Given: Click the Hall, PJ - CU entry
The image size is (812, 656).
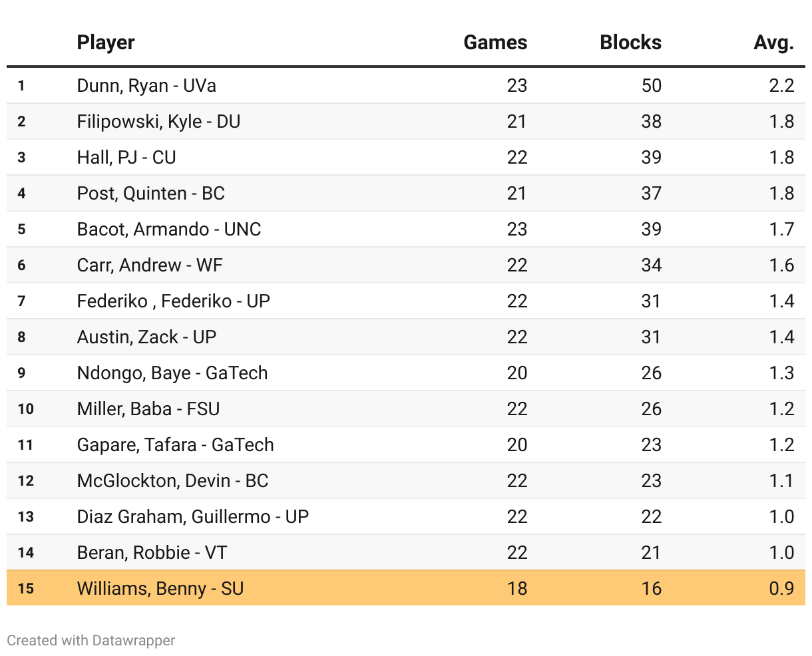Looking at the screenshot, I should pyautogui.click(x=126, y=158).
